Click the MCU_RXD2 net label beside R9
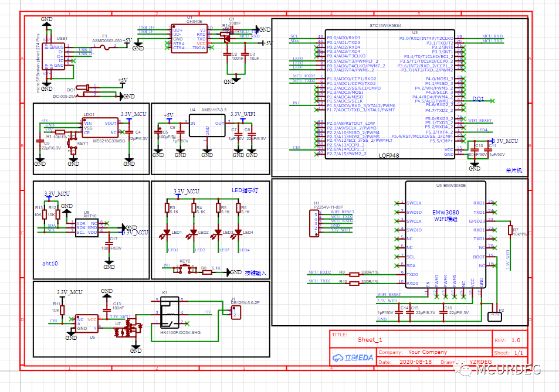 319,272
